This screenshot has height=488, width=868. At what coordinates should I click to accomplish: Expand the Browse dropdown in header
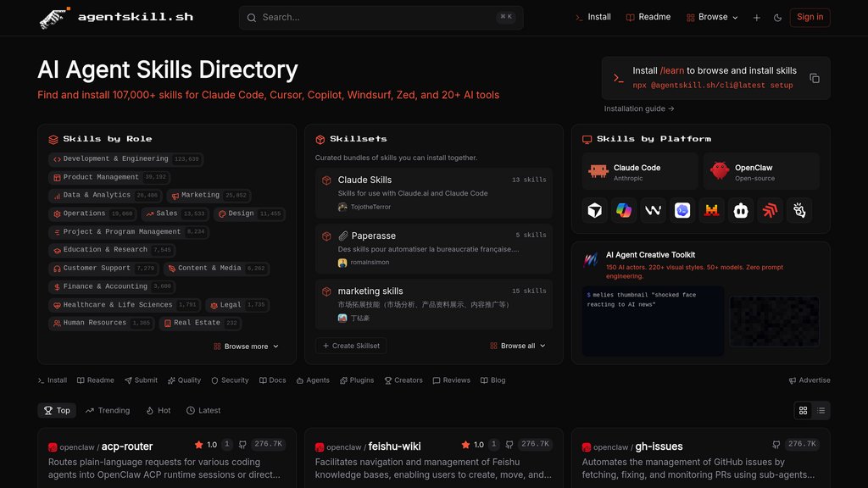click(712, 17)
